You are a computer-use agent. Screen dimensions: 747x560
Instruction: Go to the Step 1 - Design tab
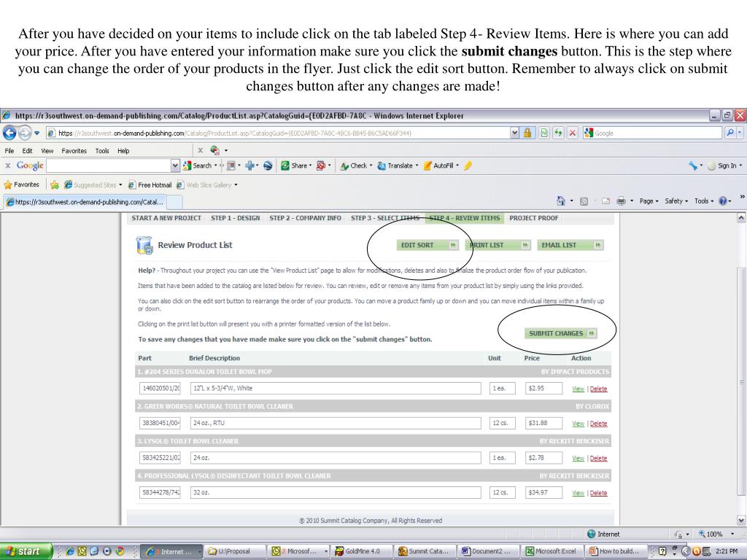coord(236,218)
